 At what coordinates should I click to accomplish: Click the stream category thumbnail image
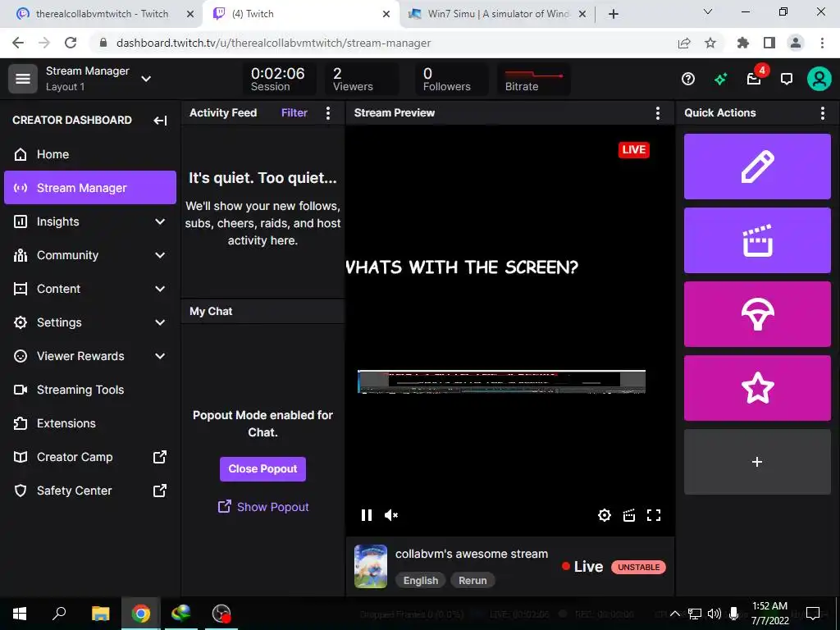[371, 566]
